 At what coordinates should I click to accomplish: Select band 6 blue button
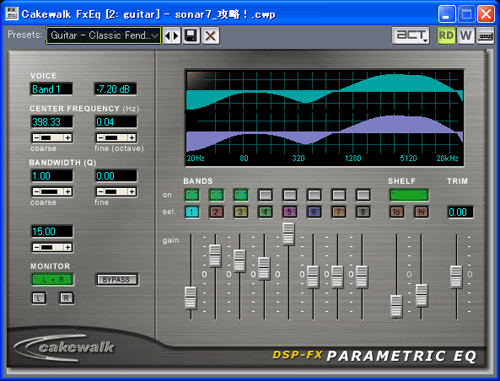coord(314,212)
